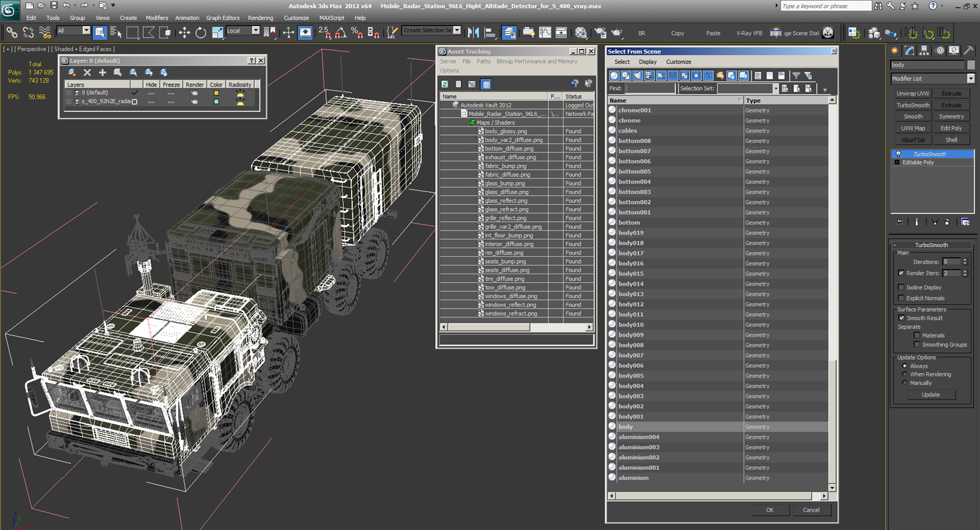Screen dimensions: 980x530
Task: Toggle Angle Snap icon
Action: coord(341,32)
